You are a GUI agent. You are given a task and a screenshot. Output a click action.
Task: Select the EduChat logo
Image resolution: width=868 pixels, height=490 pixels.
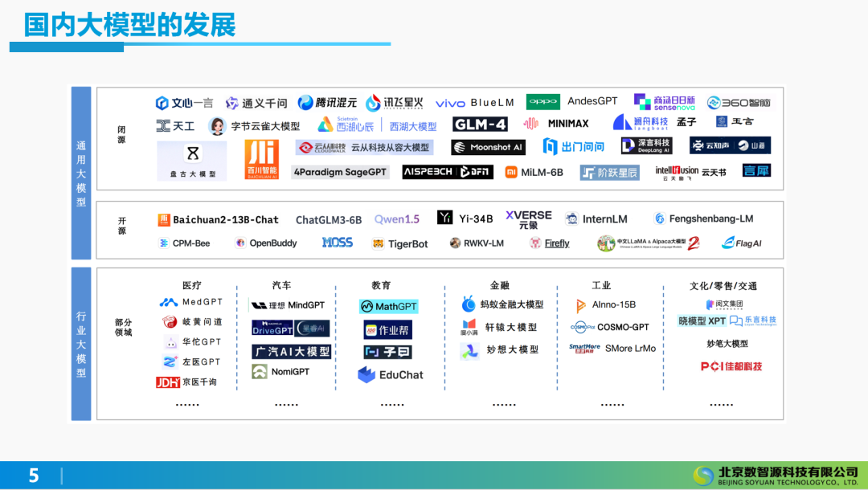pyautogui.click(x=391, y=374)
